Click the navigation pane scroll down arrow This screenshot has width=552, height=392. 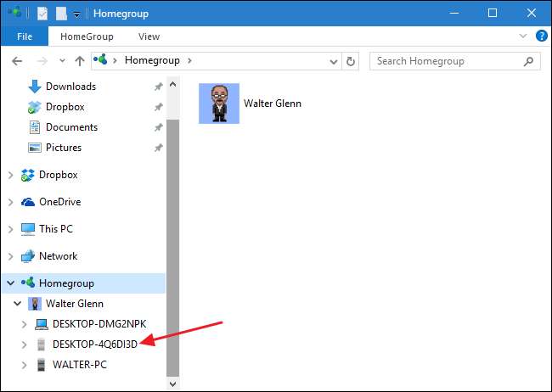click(x=172, y=384)
